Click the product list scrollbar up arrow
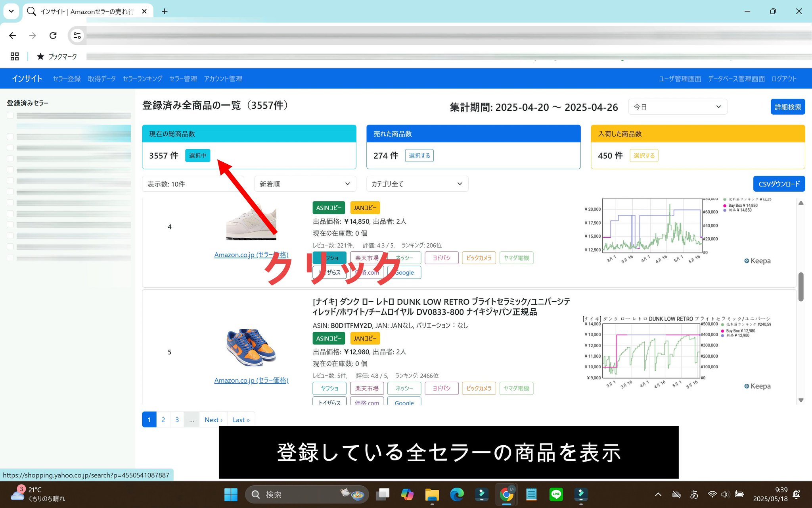Screen dimensions: 812x508 point(801,203)
